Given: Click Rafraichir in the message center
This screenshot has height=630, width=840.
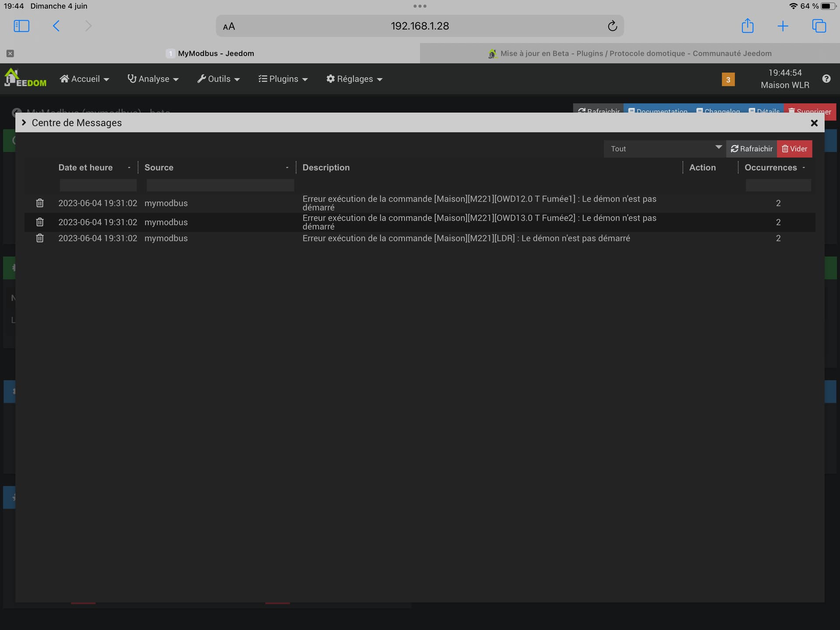Looking at the screenshot, I should click(751, 149).
